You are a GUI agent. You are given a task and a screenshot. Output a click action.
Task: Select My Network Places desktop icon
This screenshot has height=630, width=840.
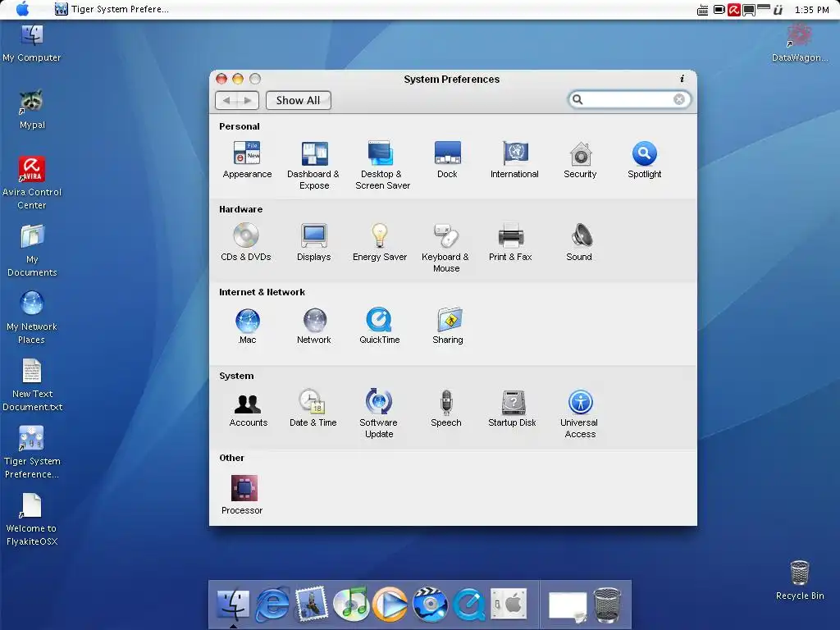click(32, 317)
